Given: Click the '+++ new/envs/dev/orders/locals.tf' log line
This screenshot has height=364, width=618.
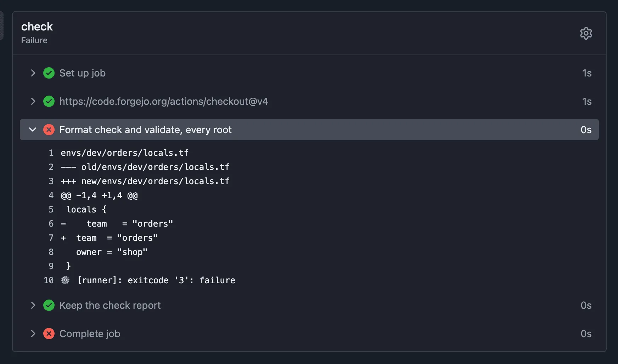Looking at the screenshot, I should point(145,181).
